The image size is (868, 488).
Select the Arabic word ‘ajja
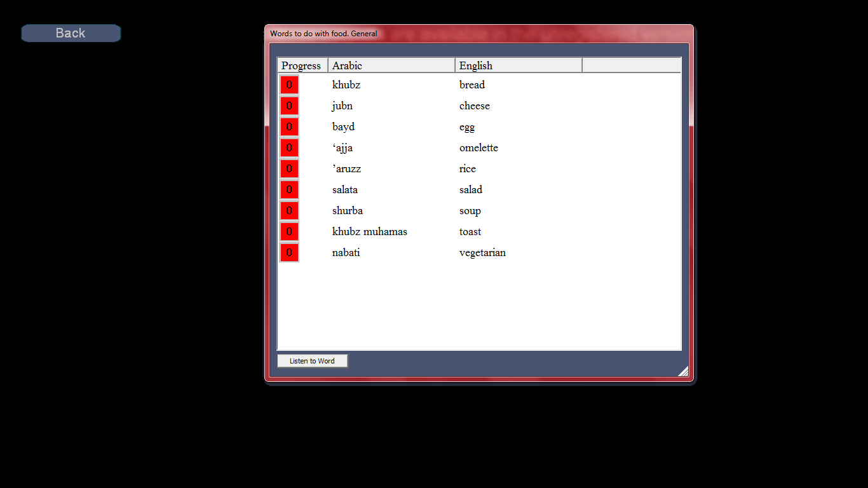(x=342, y=147)
